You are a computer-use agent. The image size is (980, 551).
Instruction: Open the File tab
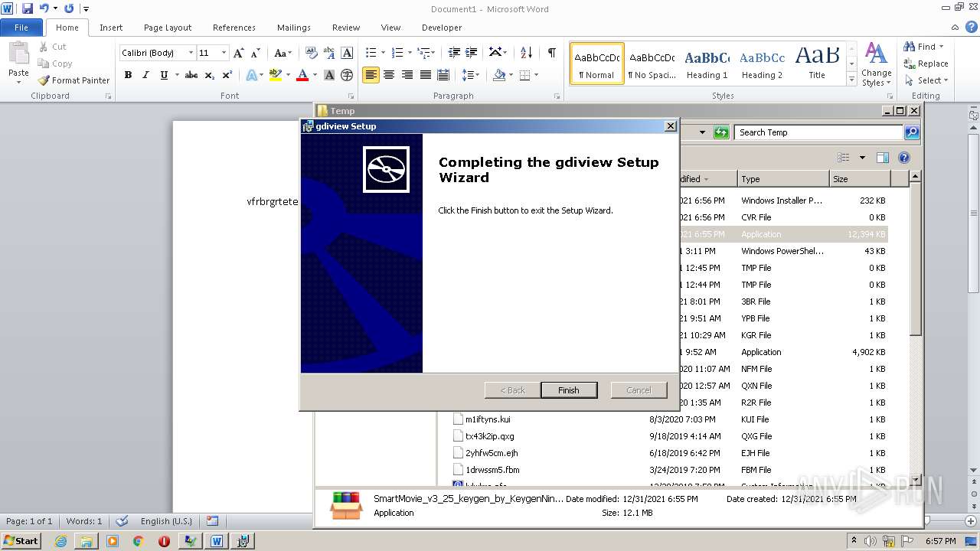(21, 28)
